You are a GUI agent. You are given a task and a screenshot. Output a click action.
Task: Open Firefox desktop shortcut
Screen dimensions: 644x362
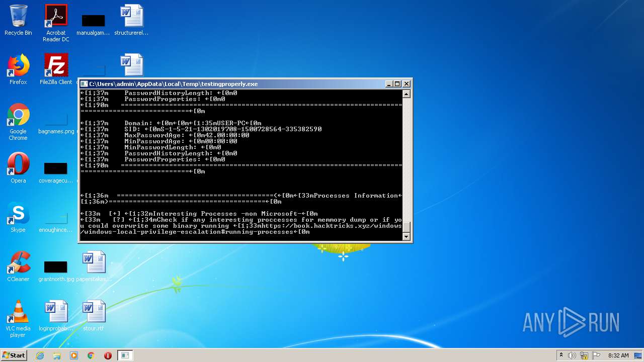tap(18, 69)
